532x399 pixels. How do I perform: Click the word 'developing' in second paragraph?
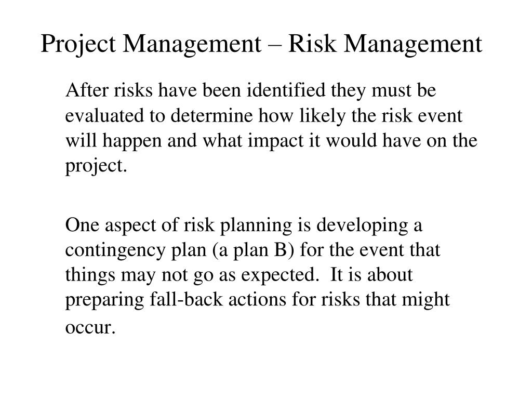click(362, 226)
